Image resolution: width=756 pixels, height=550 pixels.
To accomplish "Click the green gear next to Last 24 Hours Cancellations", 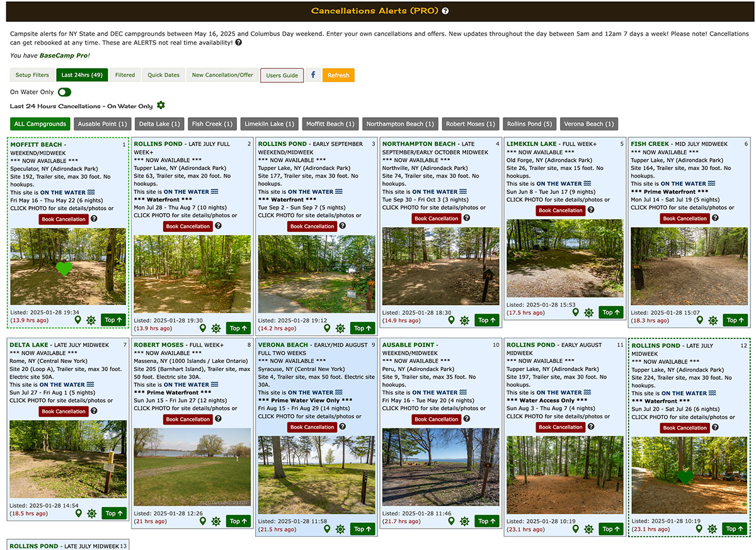I will (161, 105).
